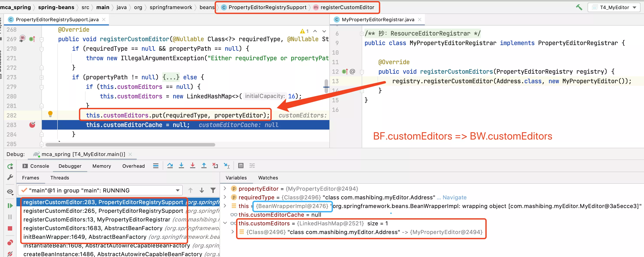
Task: Click the left editor vertical scrollbar thumb
Action: 326,86
